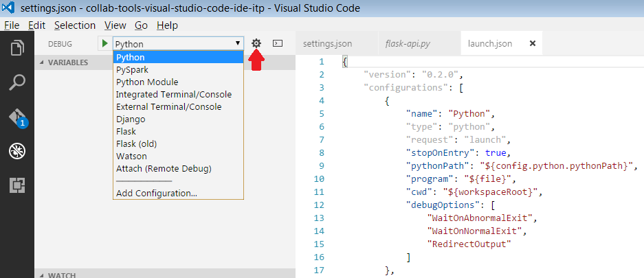Click the "stopOnEntry" key on line 8
This screenshot has height=278, width=644.
(x=441, y=153)
